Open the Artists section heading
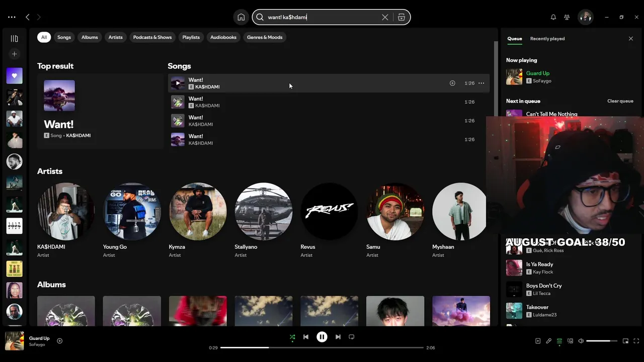Viewport: 644px width, 362px height. click(50, 171)
